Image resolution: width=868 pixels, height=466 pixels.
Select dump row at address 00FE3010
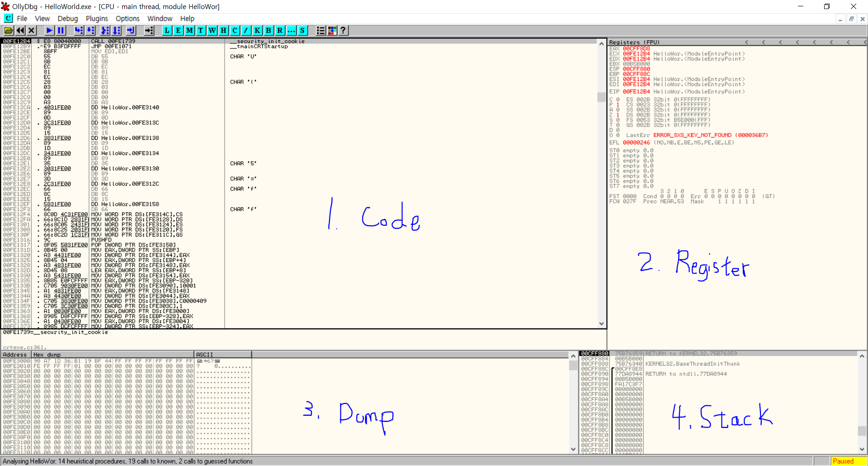point(127,366)
